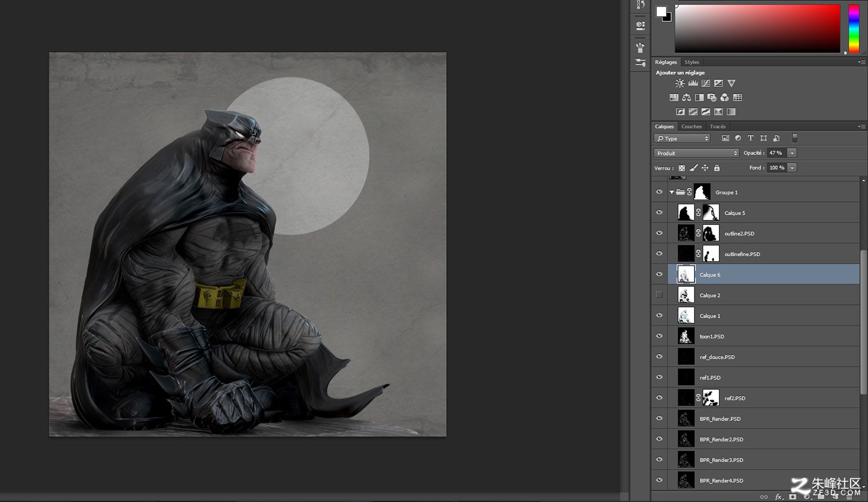
Task: Add an Exposure adjustment layer
Action: 718,83
